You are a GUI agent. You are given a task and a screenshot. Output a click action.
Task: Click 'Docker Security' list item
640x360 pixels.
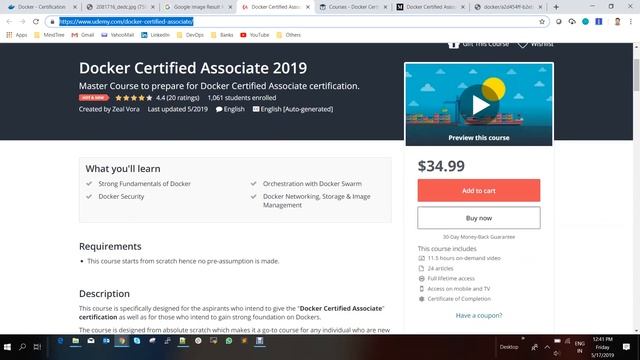(121, 196)
